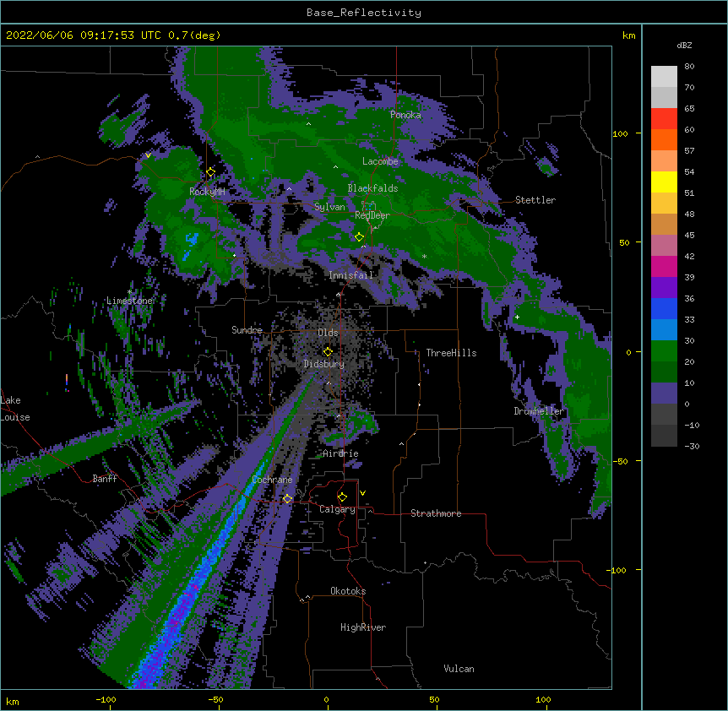Viewport: 728px width, 711px height.
Task: Click the yellow marker beside RockyMH
Action: (210, 172)
